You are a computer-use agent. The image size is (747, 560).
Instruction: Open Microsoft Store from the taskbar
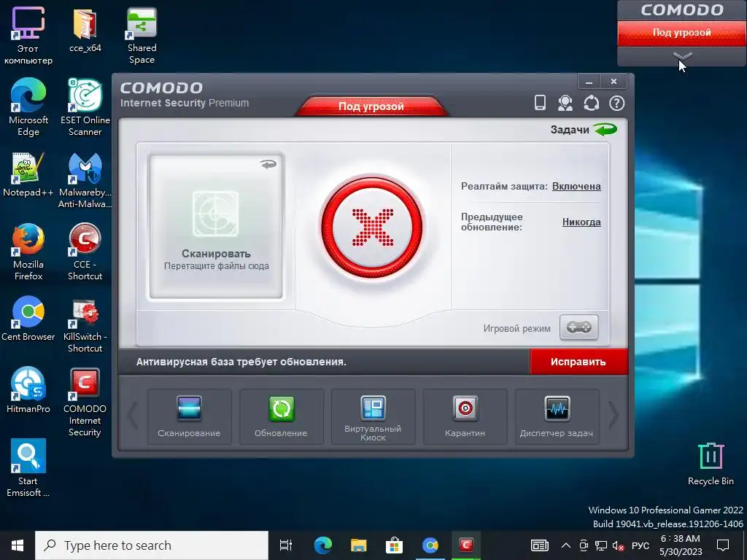pyautogui.click(x=395, y=545)
